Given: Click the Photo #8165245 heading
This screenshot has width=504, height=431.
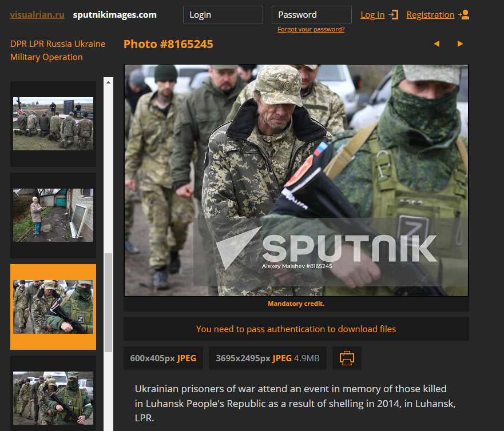Looking at the screenshot, I should click(168, 44).
